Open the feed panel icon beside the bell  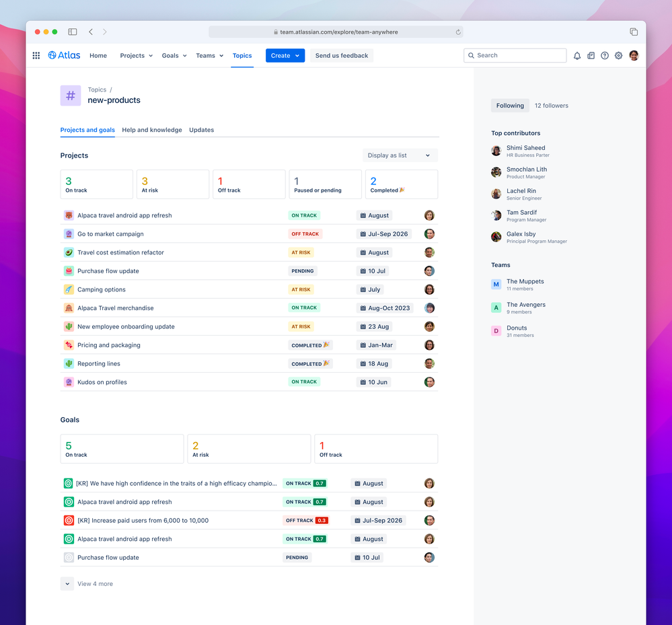coord(591,55)
